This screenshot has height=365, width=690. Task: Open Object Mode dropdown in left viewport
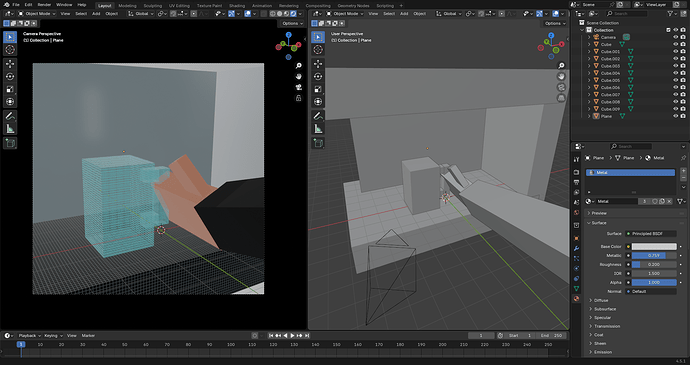click(37, 14)
